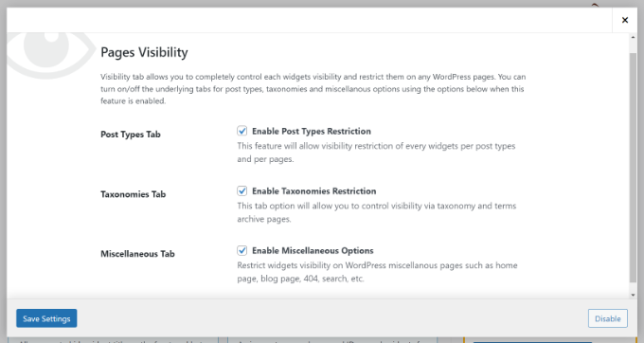644x343 pixels.
Task: Click the Disable button
Action: 607,318
